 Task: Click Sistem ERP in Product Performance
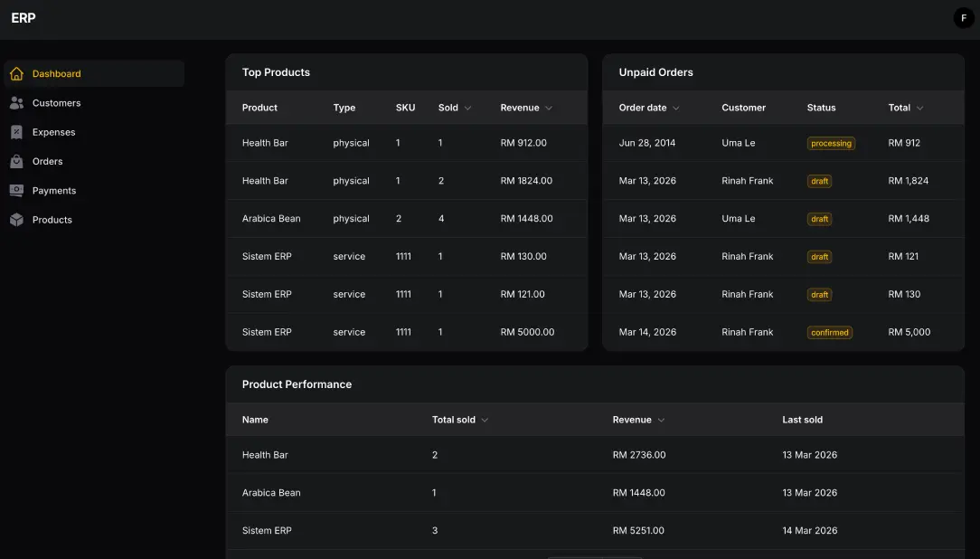pyautogui.click(x=267, y=530)
